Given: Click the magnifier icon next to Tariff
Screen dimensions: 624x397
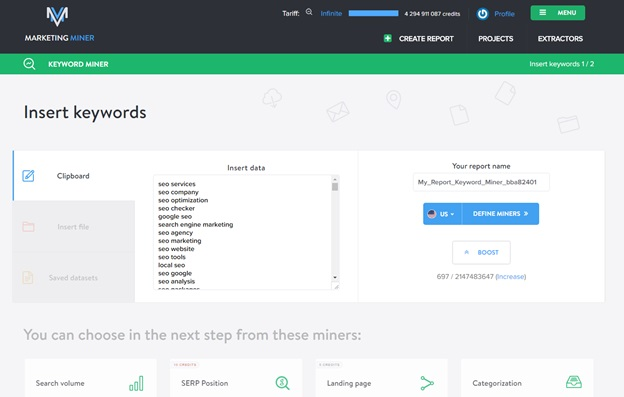Looking at the screenshot, I should click(x=309, y=12).
